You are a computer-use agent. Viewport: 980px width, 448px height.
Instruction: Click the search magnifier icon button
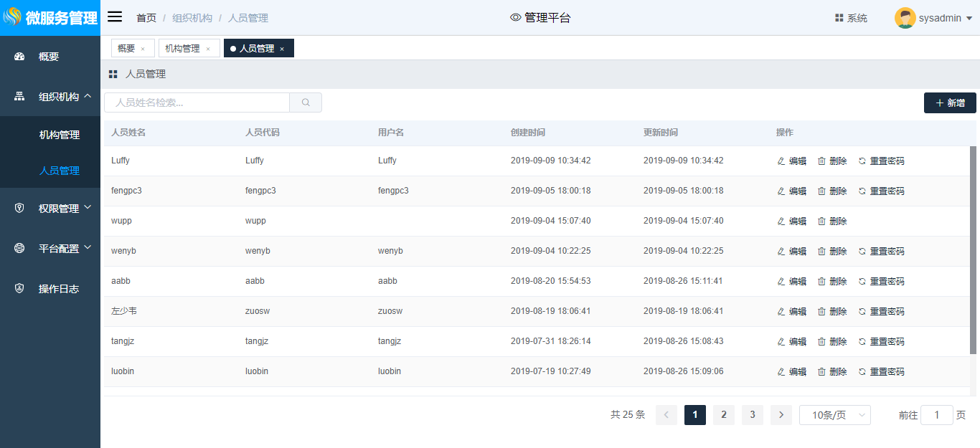point(306,103)
